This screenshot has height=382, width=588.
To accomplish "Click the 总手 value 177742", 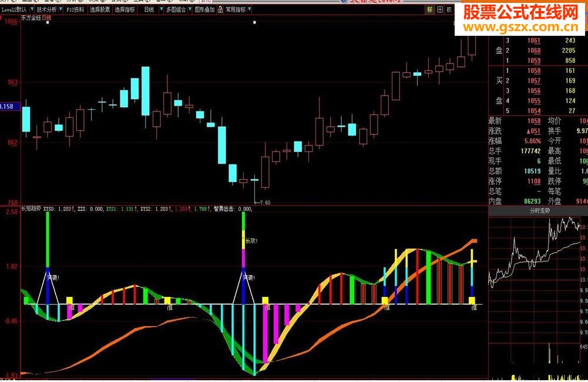I will pos(530,151).
